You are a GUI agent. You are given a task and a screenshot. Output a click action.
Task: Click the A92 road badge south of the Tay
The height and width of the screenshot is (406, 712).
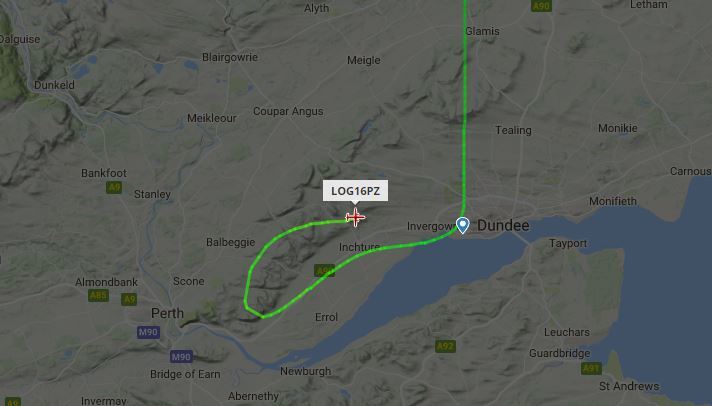tap(445, 347)
